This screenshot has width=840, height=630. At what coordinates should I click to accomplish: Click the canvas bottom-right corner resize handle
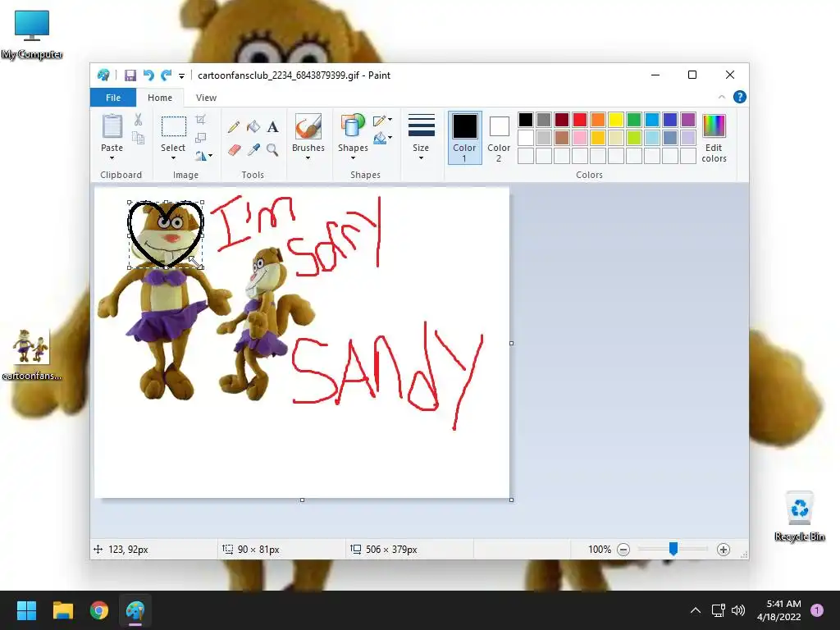coord(512,500)
